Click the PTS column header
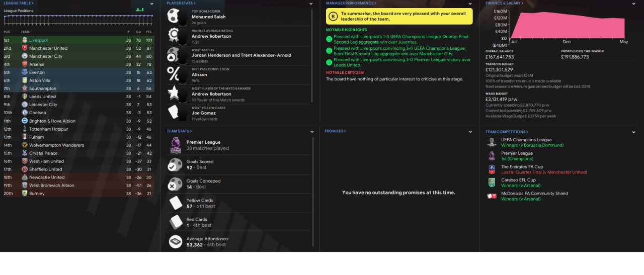Viewport: 644px width, 275px height. click(149, 32)
